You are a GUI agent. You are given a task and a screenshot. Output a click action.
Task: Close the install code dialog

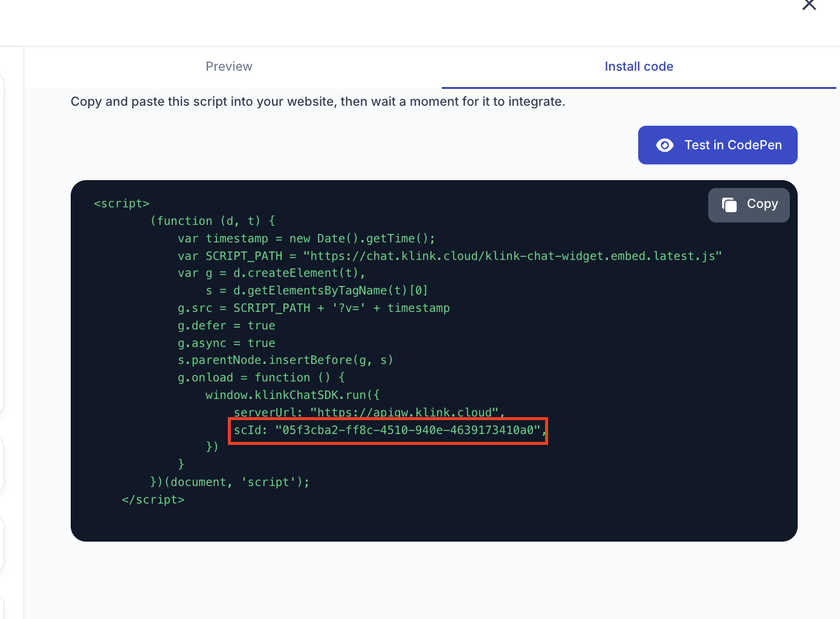(809, 5)
